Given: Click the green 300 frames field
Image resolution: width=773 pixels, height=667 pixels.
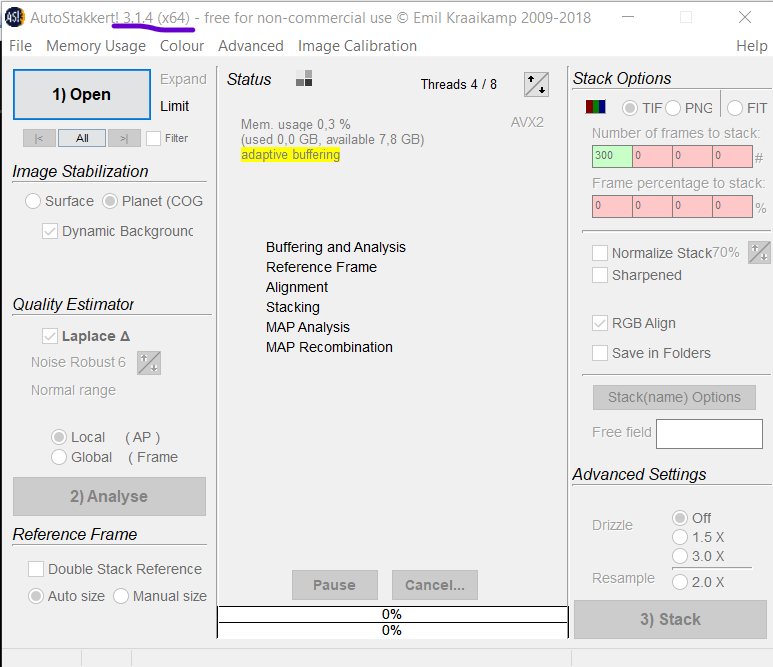Looking at the screenshot, I should (612, 157).
